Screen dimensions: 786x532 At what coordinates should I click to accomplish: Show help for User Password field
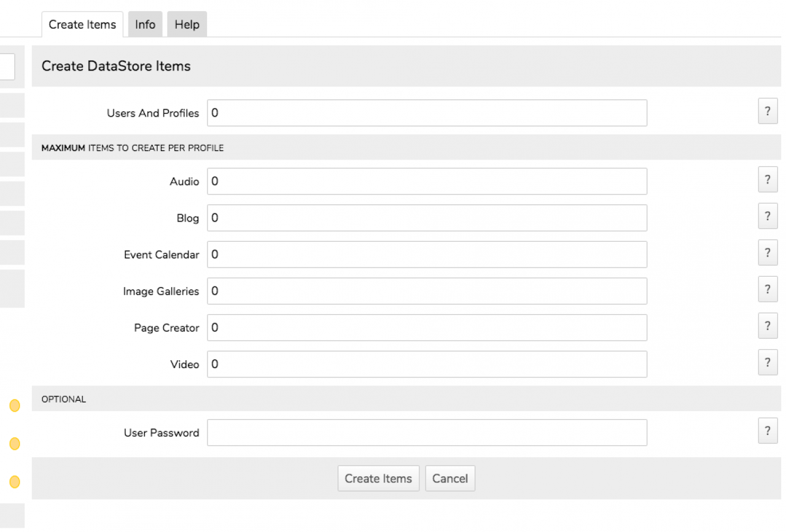click(x=768, y=431)
